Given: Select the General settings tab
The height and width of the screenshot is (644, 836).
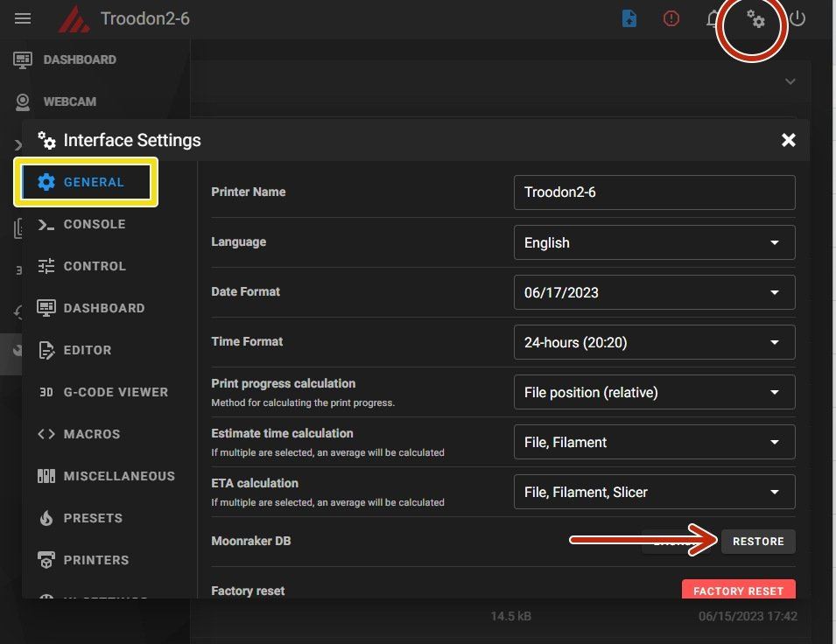Looking at the screenshot, I should coord(86,182).
